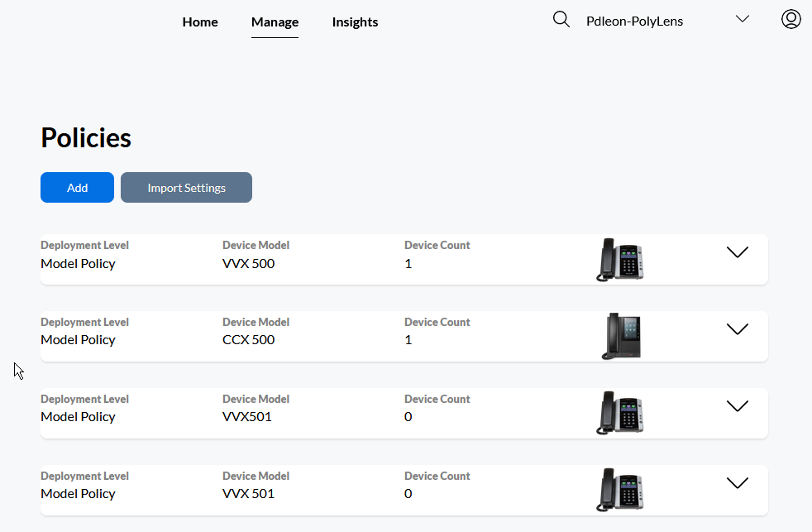
Task: Click the VVX501 phone thumbnail
Action: [619, 413]
